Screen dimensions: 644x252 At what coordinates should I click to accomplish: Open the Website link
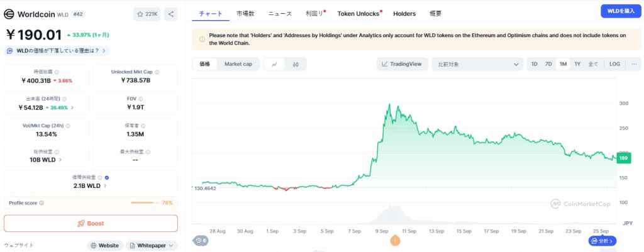(105, 246)
